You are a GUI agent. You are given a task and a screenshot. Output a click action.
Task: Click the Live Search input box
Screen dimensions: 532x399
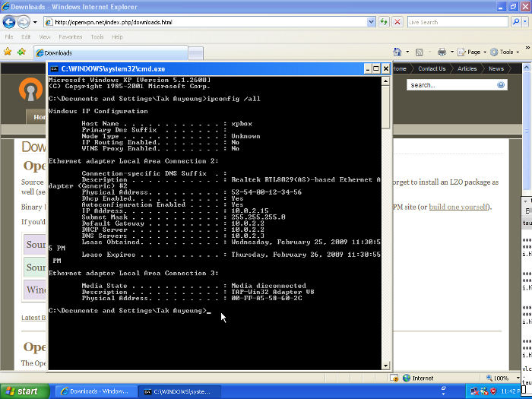458,22
